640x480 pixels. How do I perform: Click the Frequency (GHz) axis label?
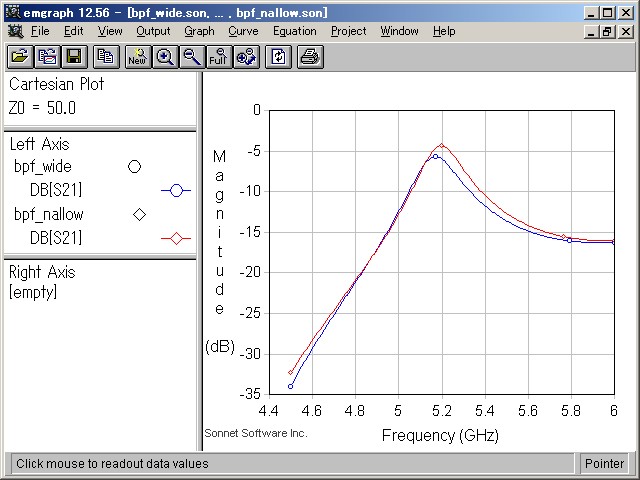[x=440, y=436]
